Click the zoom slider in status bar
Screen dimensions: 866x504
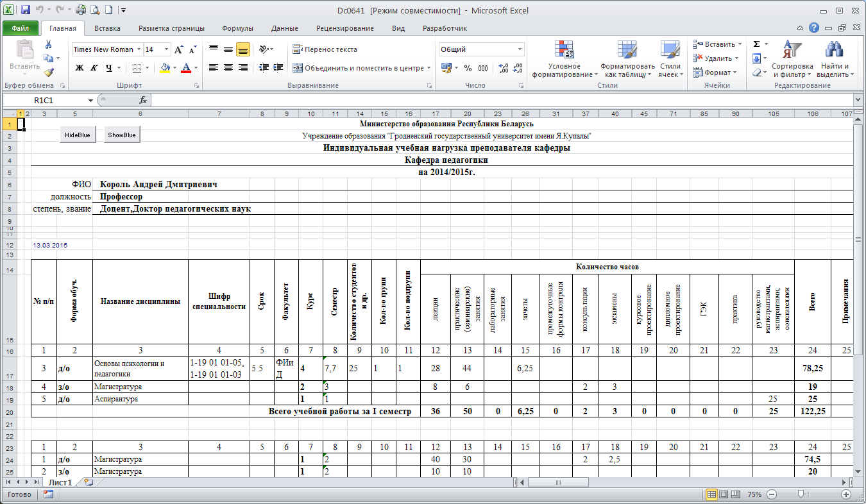[x=800, y=494]
